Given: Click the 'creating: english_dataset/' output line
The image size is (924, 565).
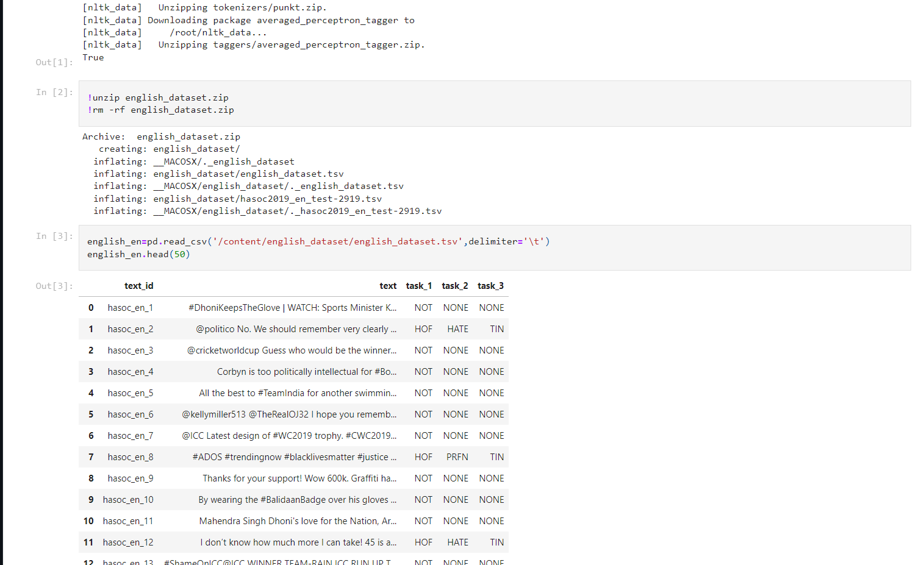Looking at the screenshot, I should tap(170, 149).
